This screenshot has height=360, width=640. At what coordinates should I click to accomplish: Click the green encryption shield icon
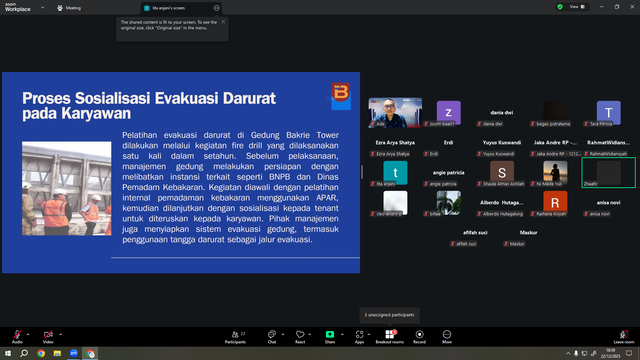pyautogui.click(x=560, y=7)
